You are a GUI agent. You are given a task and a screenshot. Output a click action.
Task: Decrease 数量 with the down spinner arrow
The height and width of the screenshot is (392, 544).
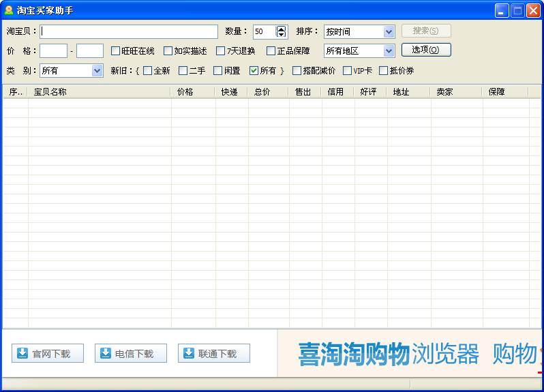pos(281,34)
